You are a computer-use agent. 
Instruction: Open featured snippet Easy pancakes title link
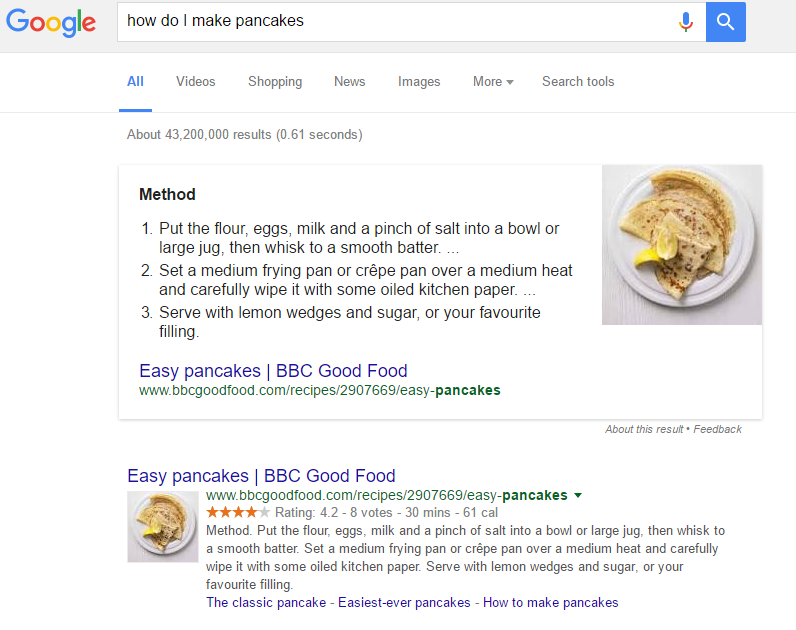273,371
